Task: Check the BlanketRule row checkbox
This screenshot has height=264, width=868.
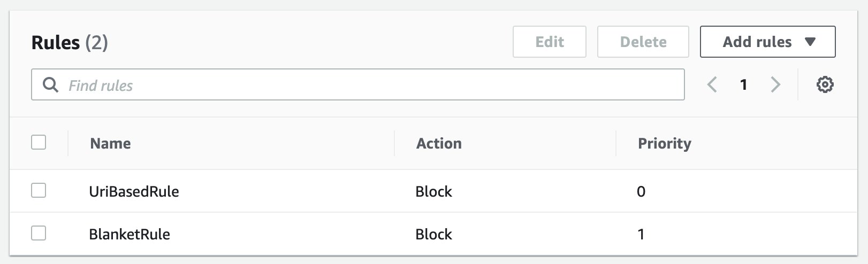Action: pos(39,233)
